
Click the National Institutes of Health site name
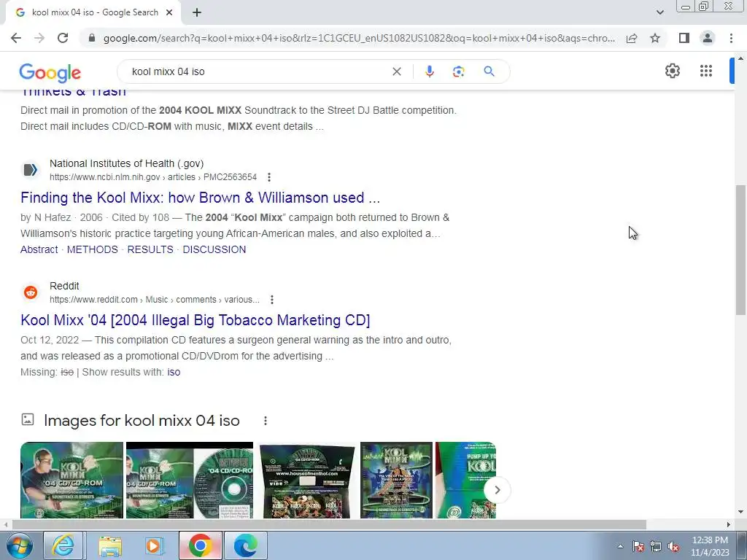(x=127, y=163)
